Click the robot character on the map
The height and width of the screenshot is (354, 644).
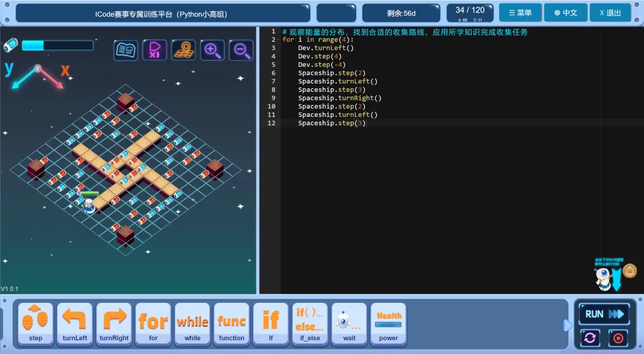pyautogui.click(x=89, y=205)
